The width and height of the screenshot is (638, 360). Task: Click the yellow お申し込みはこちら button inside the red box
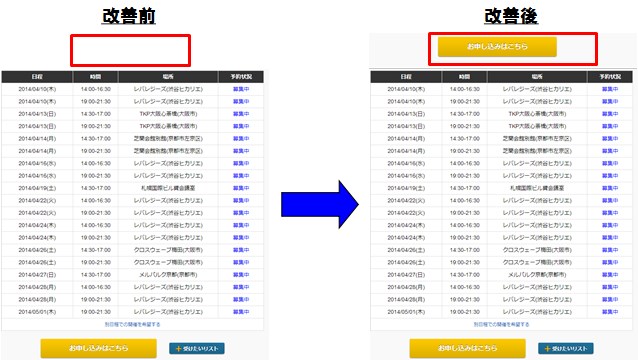click(x=497, y=47)
